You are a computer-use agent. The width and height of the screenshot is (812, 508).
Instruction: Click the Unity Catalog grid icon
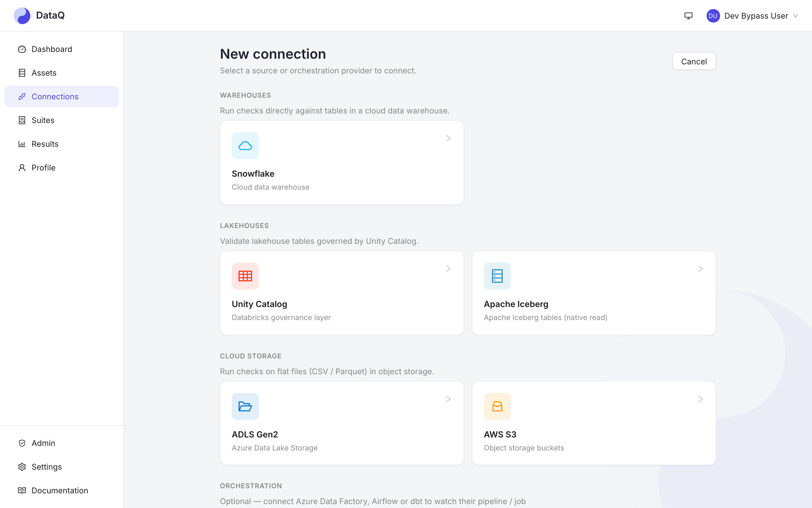[245, 276]
